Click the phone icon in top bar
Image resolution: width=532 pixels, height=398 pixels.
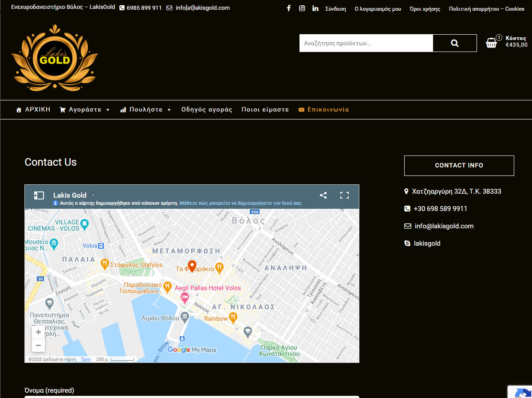[122, 8]
